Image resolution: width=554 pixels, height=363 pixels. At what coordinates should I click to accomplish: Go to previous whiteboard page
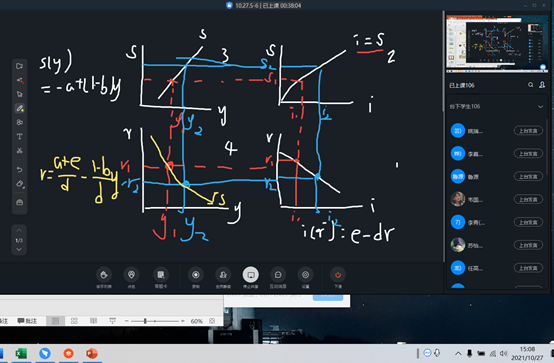coord(19,230)
